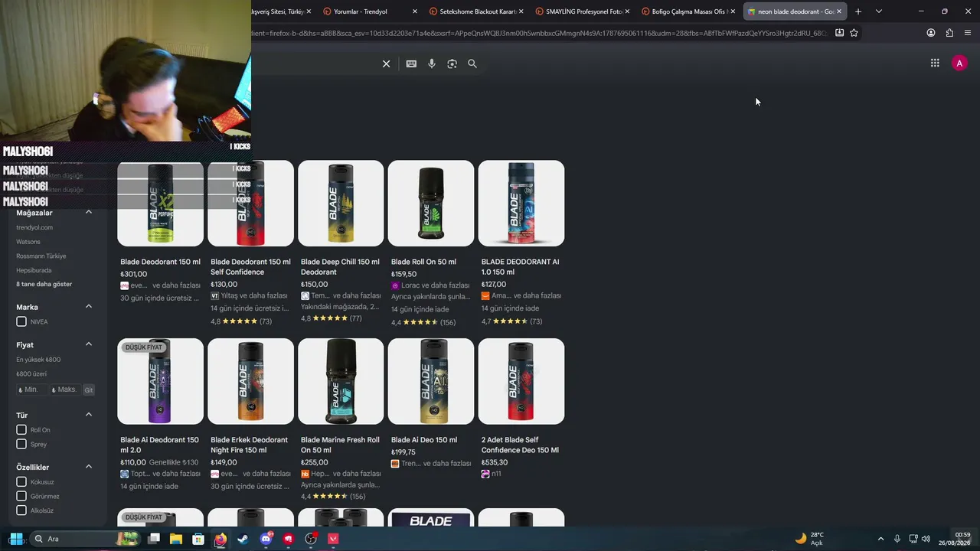Show 8 more stores link
980x551 pixels.
44,284
